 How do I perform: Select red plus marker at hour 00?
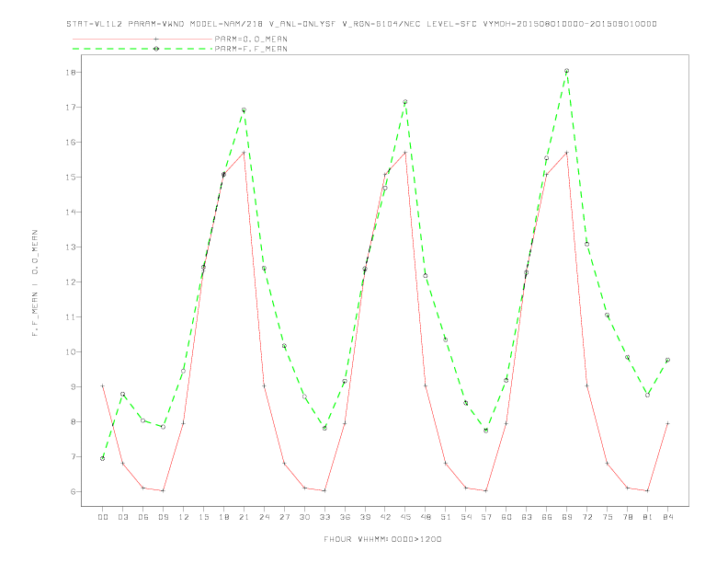click(103, 386)
